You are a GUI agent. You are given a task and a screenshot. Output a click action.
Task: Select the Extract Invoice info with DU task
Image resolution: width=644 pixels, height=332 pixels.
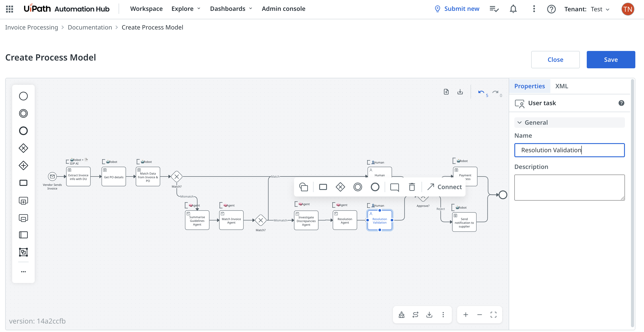click(x=78, y=177)
